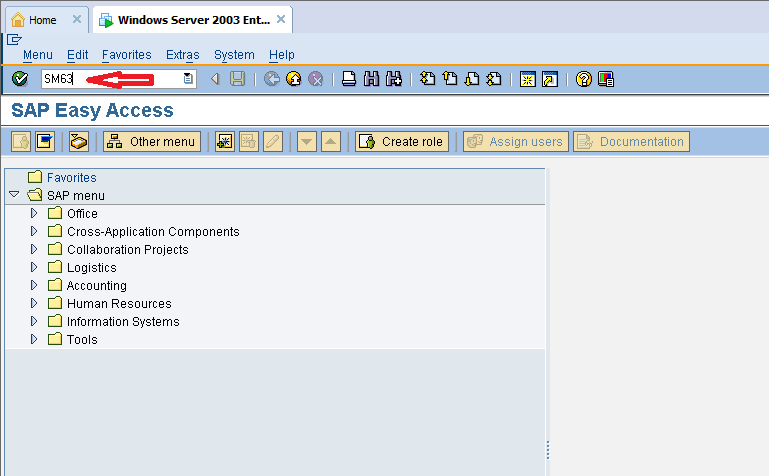
Task: Close the Home tab
Action: [77, 19]
